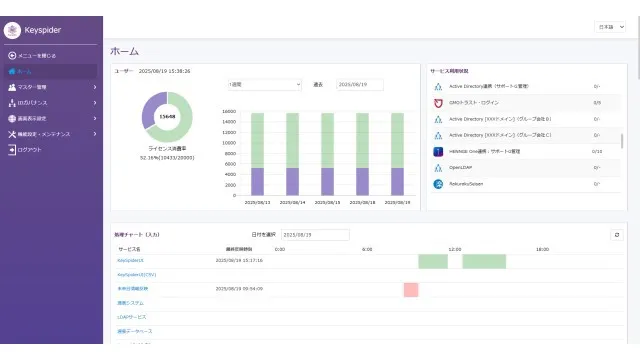Click the log/governance sidebar icon
This screenshot has width=640, height=360.
12,103
